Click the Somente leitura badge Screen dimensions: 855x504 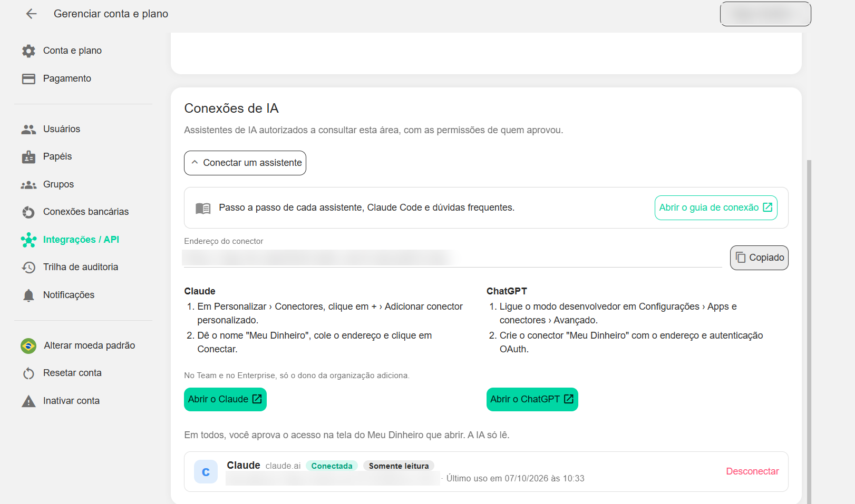click(x=399, y=466)
